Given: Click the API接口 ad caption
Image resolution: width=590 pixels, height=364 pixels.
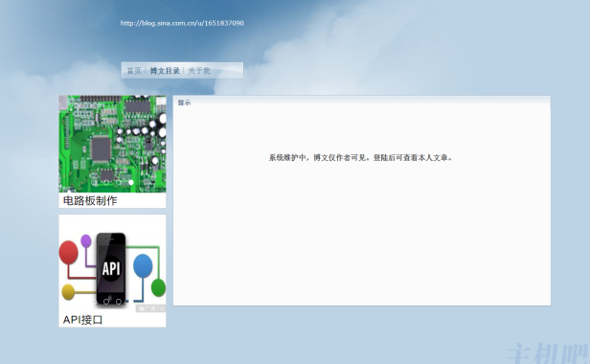Looking at the screenshot, I should 82,320.
